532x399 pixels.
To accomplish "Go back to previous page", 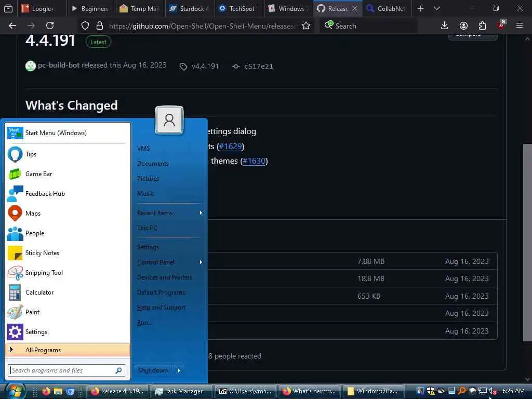I will pos(12,26).
